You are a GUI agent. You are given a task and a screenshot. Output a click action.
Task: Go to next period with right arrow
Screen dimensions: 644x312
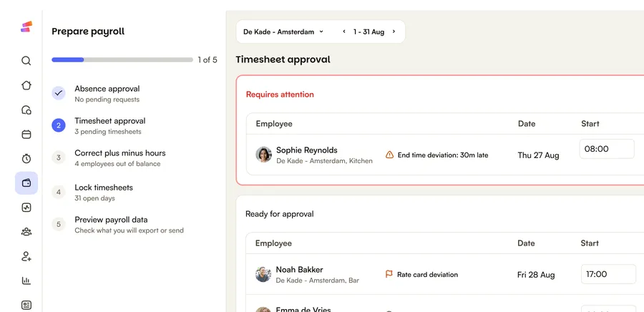pos(394,31)
